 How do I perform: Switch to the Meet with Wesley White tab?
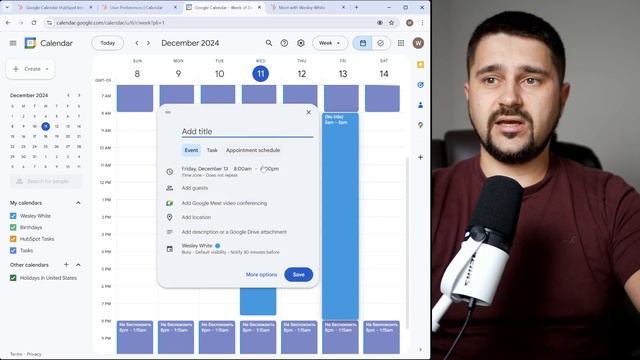click(307, 7)
